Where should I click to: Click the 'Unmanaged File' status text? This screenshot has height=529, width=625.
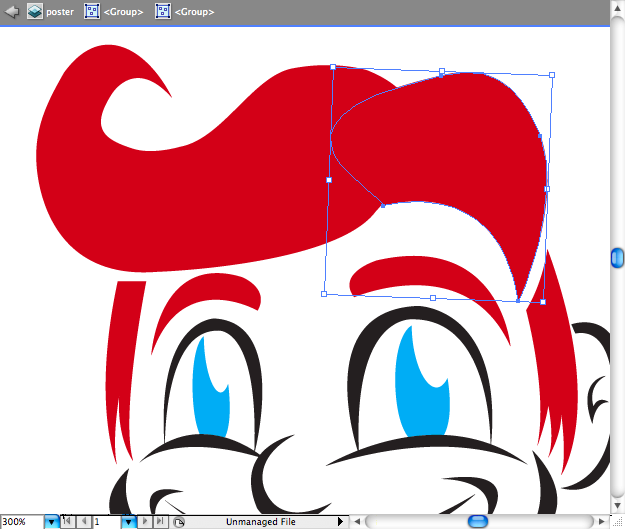[x=261, y=522]
